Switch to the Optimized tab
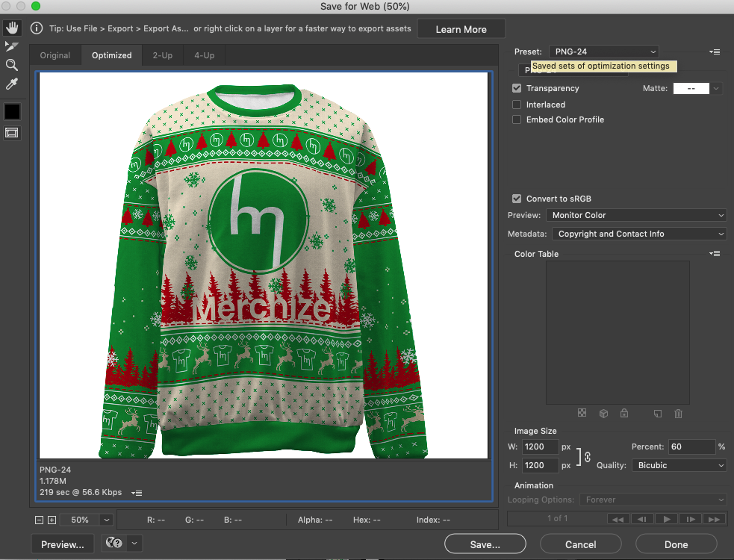This screenshot has width=734, height=560. coord(112,55)
